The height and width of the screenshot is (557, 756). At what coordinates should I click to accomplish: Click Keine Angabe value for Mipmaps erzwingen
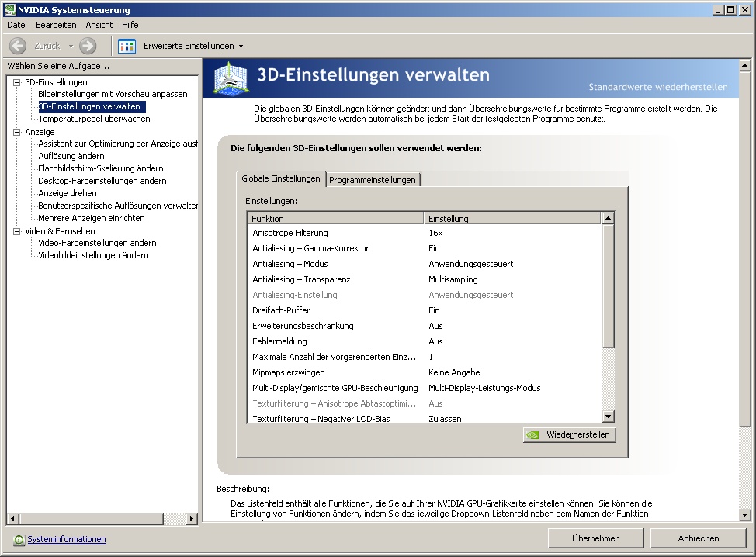point(454,372)
